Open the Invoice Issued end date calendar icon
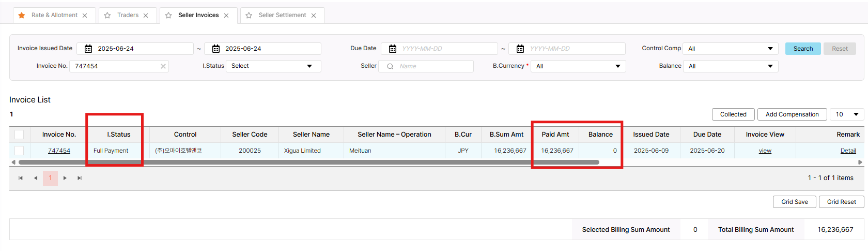868x251 pixels. 216,49
